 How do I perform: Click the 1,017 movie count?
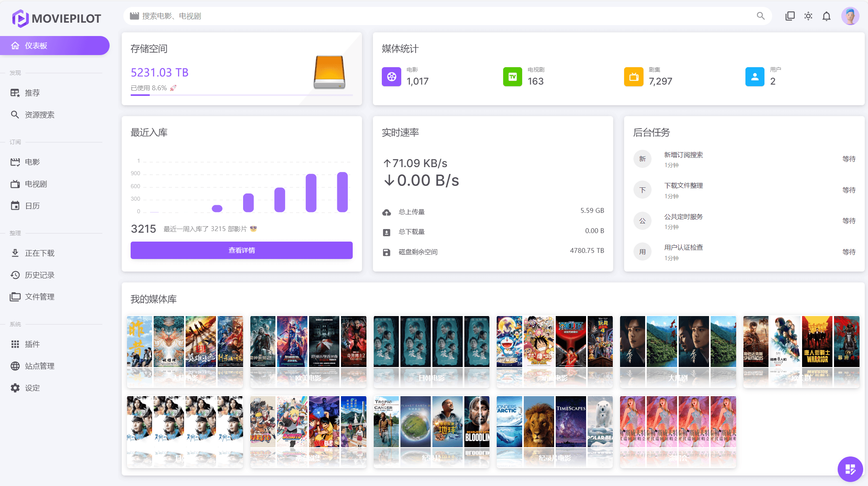417,81
